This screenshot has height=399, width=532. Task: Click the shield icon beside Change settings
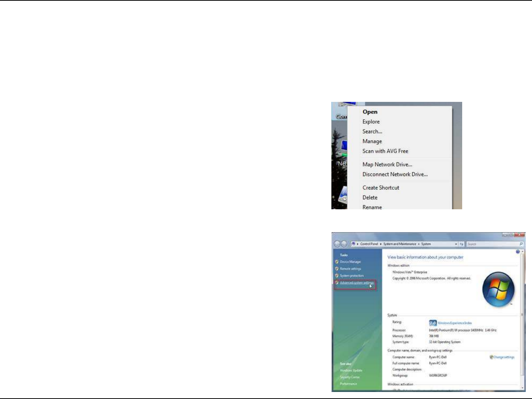pyautogui.click(x=491, y=357)
